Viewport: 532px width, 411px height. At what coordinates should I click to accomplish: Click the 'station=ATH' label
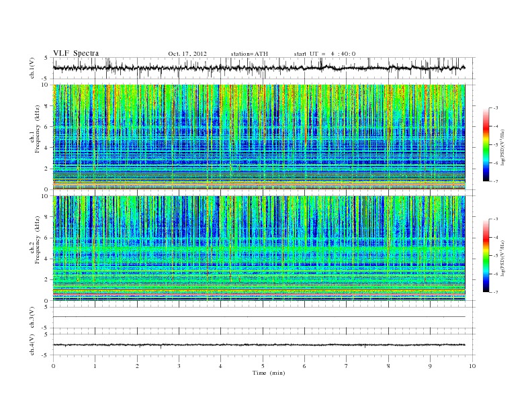(x=249, y=54)
